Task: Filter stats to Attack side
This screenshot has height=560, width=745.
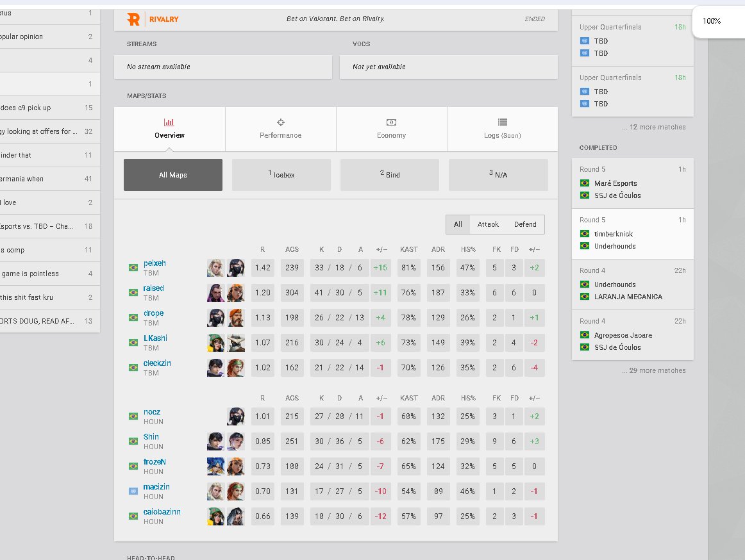Action: (488, 225)
